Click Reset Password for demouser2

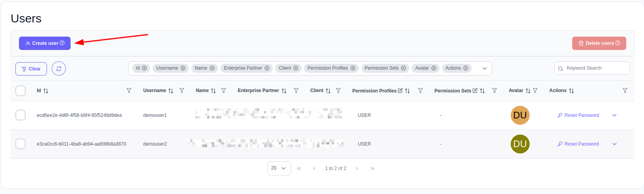click(578, 144)
